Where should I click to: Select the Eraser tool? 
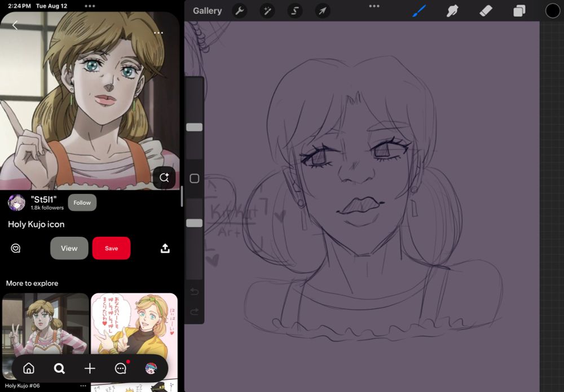(486, 11)
